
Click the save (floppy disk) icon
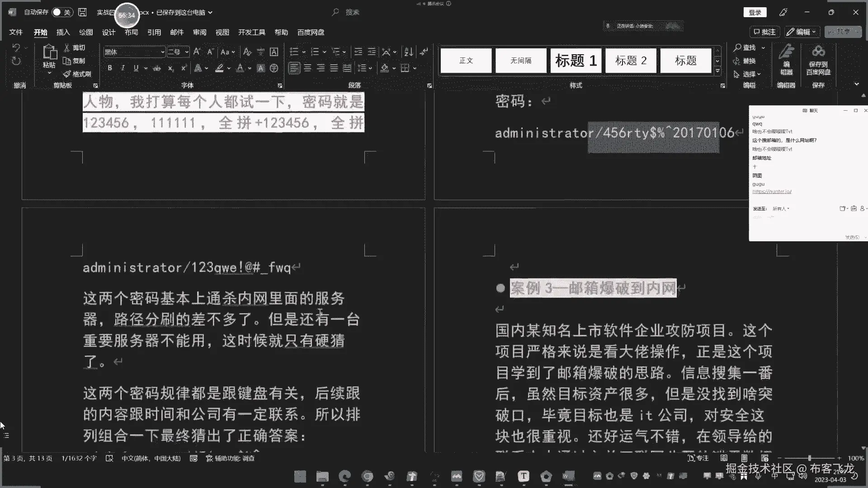click(x=82, y=12)
